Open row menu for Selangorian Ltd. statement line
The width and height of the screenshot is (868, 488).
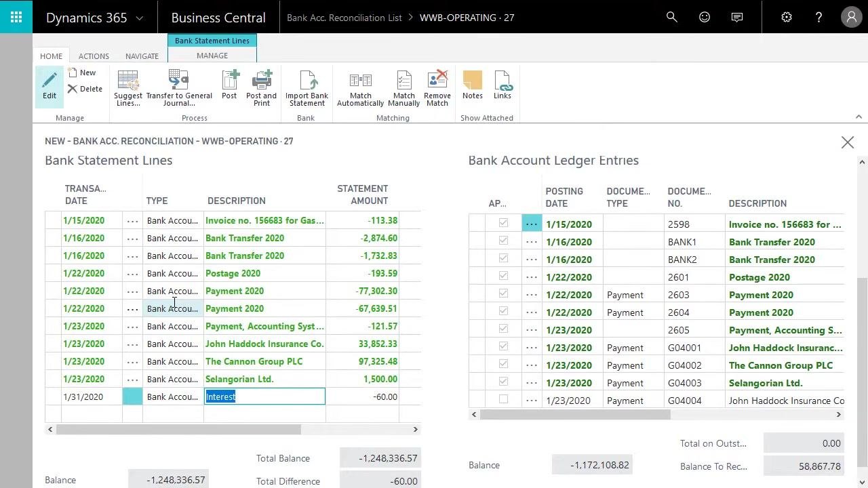[132, 380]
